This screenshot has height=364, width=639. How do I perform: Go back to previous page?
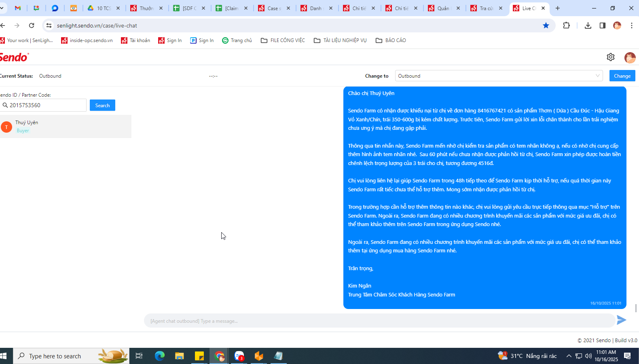point(3,25)
